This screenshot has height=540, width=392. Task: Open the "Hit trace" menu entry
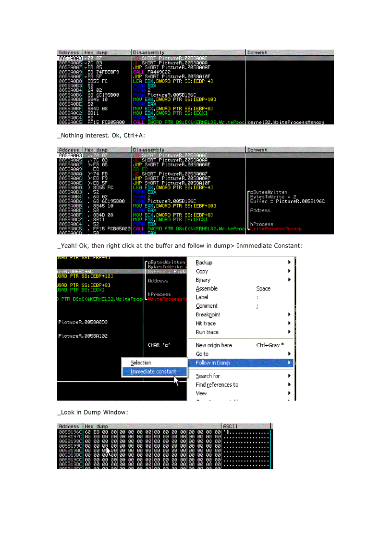(x=204, y=323)
